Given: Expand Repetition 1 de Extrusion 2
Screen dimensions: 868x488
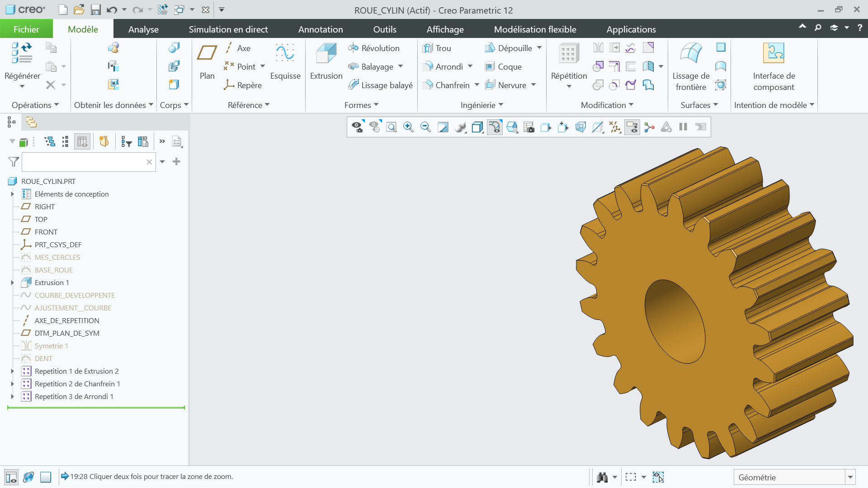Looking at the screenshot, I should tap(13, 371).
